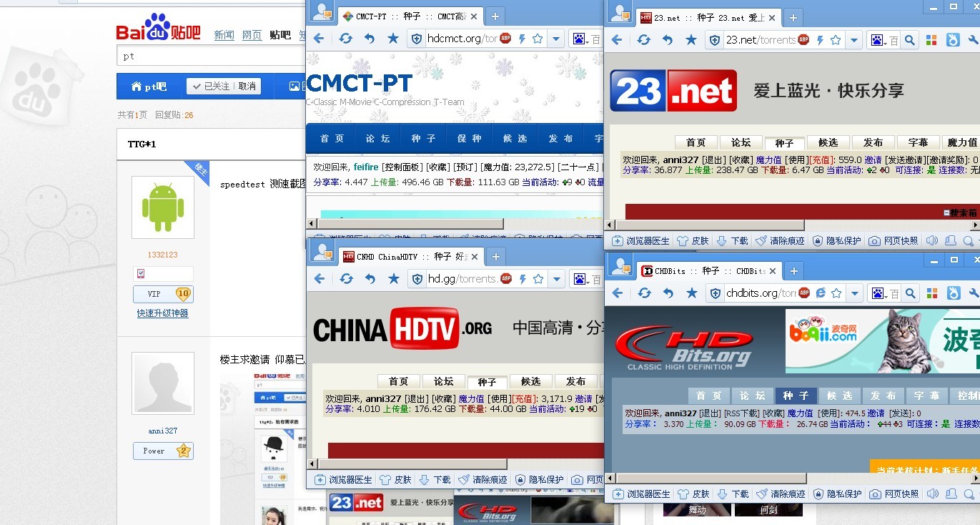Toggle the AdBlock Plus icon on hdcmct.org
This screenshot has width=980, height=525.
(505, 39)
